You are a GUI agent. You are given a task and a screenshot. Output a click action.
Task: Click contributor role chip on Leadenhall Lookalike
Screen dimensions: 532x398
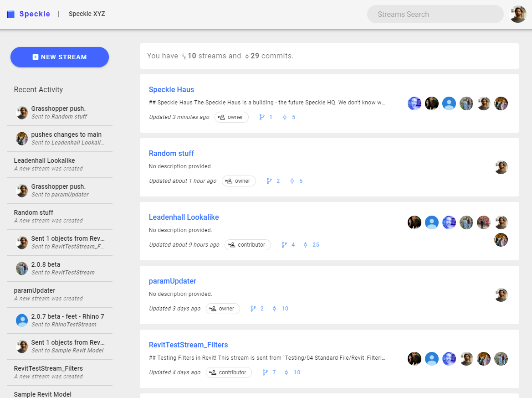click(247, 245)
